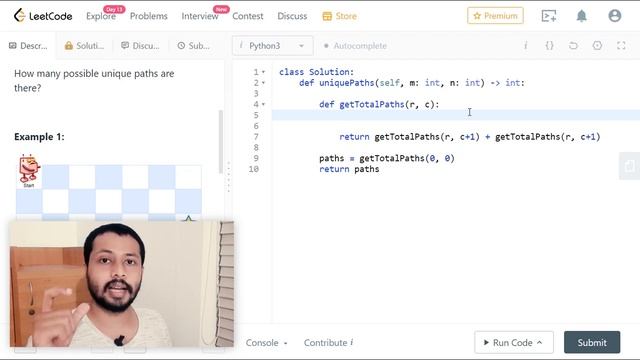Open the Contest page
Viewport: 640px width, 360px height.
click(x=248, y=16)
